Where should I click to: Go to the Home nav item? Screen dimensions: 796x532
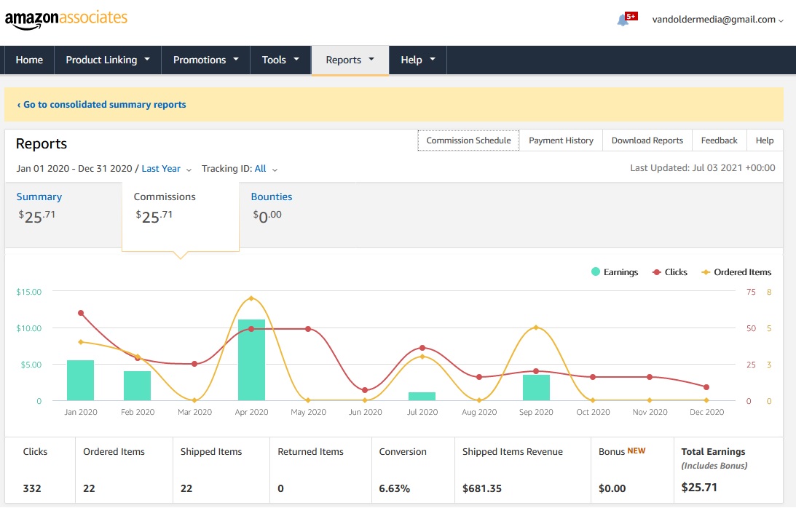[29, 60]
